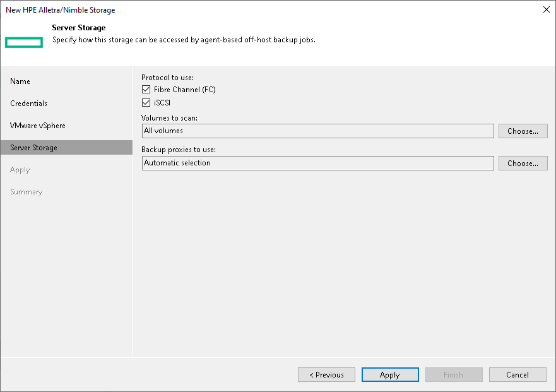Toggle the iSCSI protocol checkbox
Image resolution: width=556 pixels, height=392 pixels.
coord(146,103)
